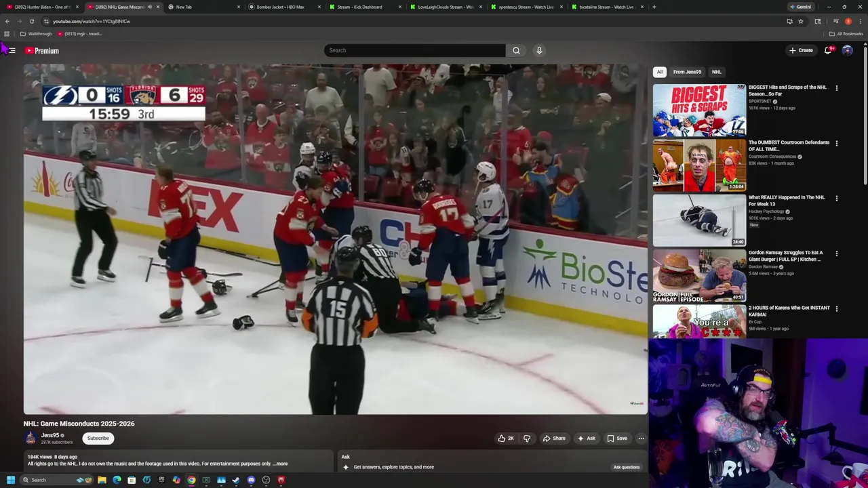
Task: Open the Gemini button in Chrome
Action: coord(800,7)
